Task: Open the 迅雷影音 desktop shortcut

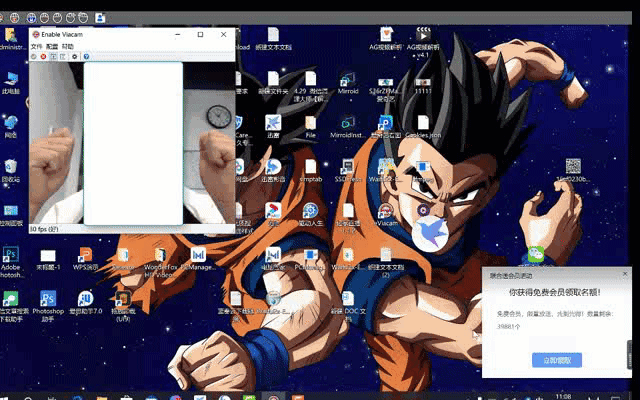Action: click(273, 171)
